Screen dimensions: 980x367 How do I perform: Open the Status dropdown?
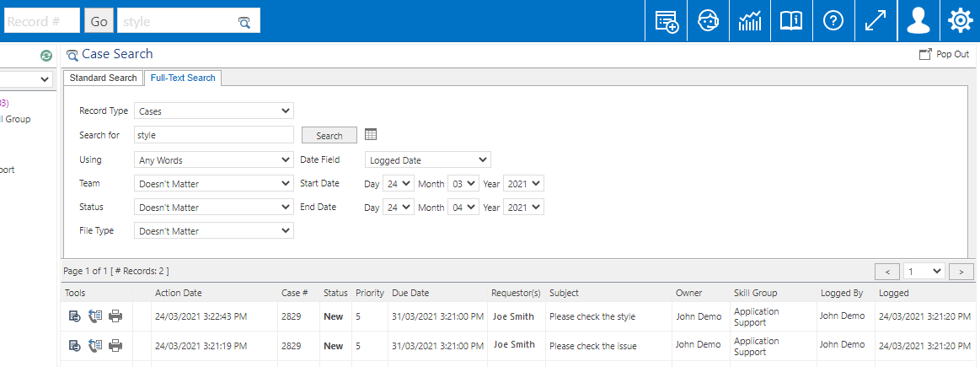pyautogui.click(x=214, y=207)
